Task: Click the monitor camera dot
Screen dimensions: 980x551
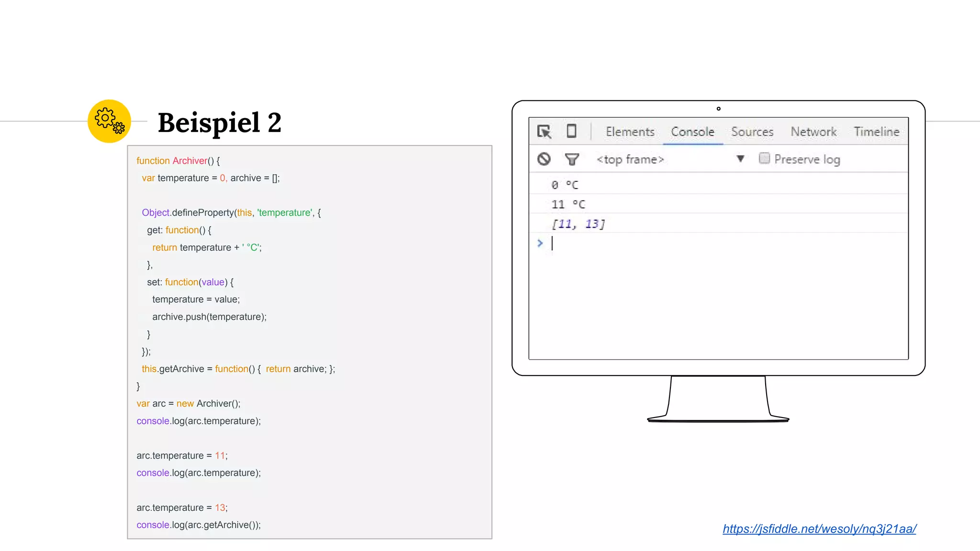Action: 718,109
